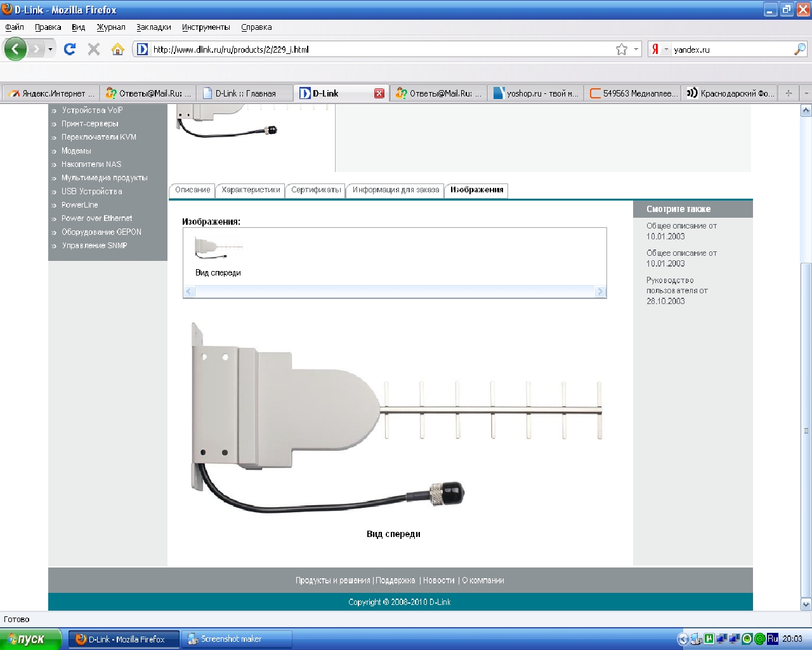Image resolution: width=812 pixels, height=650 pixels.
Task: Open USB Устройства sidebar category
Action: [x=92, y=192]
